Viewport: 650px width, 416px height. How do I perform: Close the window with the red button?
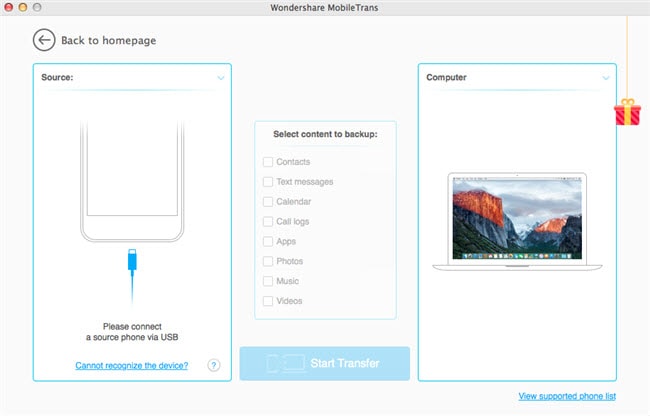8,7
